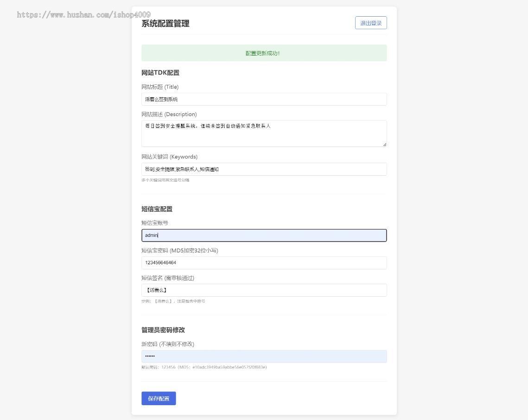The width and height of the screenshot is (528, 420).
Task: Click the 配置更新成功 success message banner
Action: pyautogui.click(x=264, y=53)
